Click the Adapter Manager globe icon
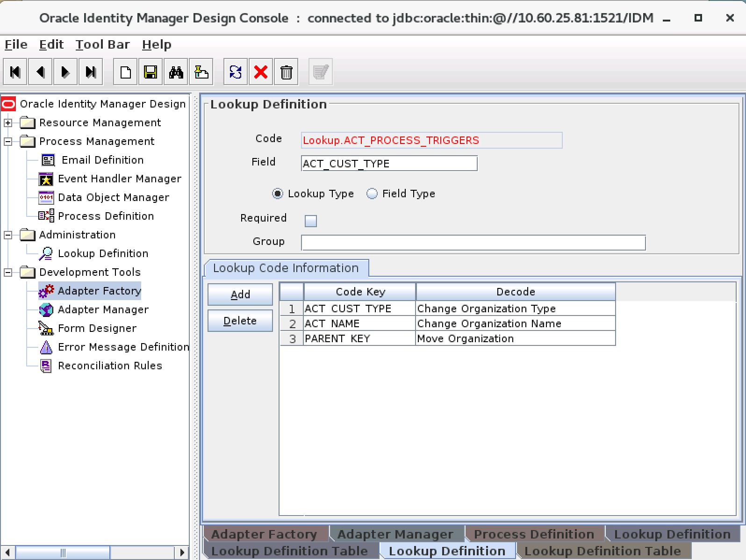Viewport: 746px width, 560px height. point(46,309)
